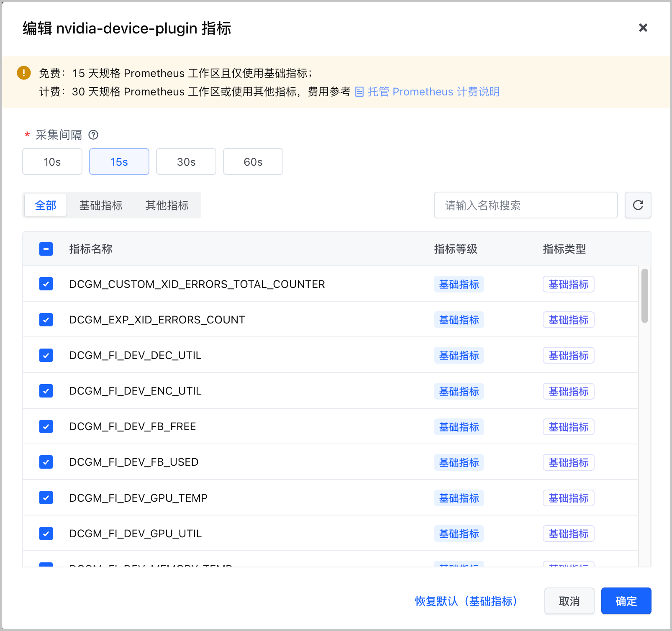Screen dimensions: 672x631
Task: Click type tag of DCGM_FI_DEV_FB_FREE row
Action: (x=569, y=427)
